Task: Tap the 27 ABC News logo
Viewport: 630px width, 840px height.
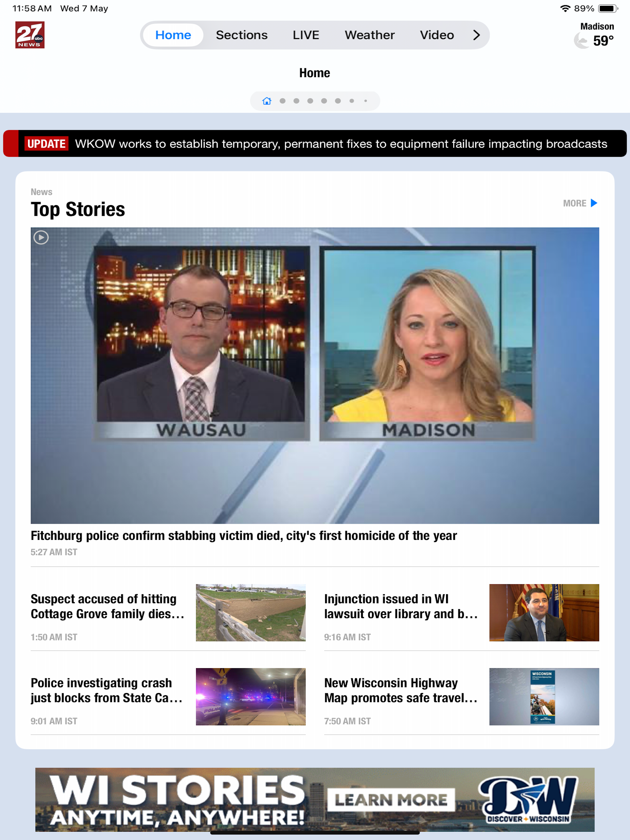Action: point(30,35)
